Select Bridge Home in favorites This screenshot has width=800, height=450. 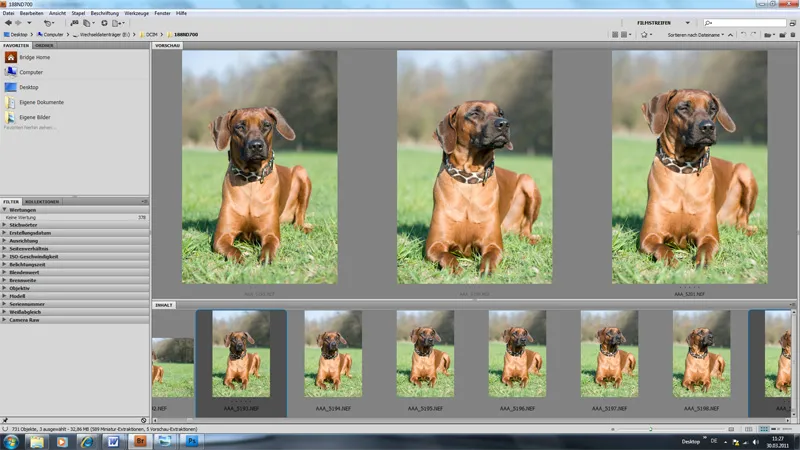[28, 57]
